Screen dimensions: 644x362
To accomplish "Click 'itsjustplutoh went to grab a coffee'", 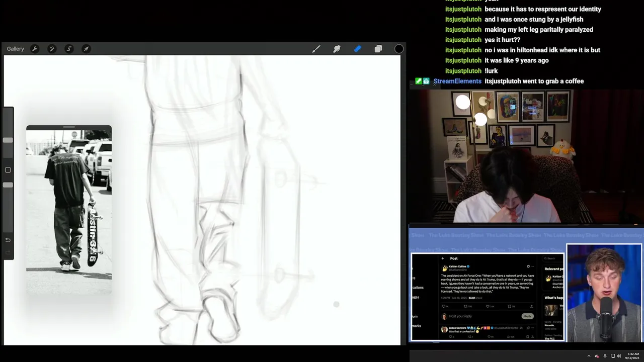I will pos(534,81).
